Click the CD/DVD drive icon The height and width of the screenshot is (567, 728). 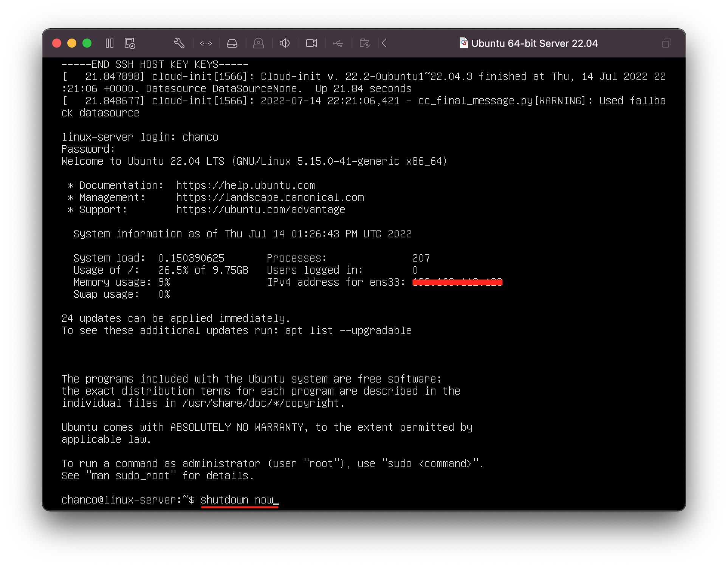point(259,43)
